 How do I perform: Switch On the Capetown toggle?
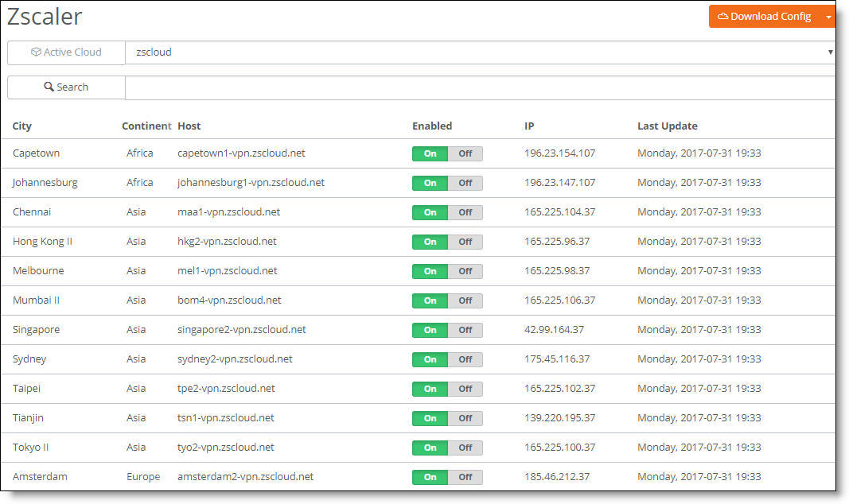pos(430,153)
